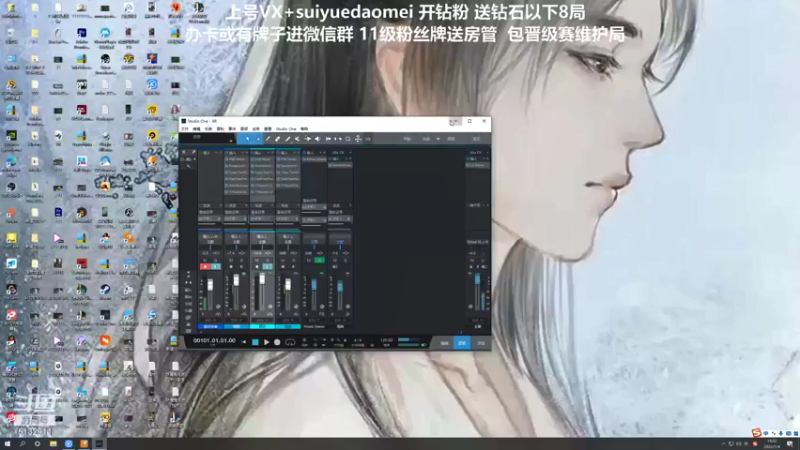Open File Explorer from the taskbar

coord(53,444)
